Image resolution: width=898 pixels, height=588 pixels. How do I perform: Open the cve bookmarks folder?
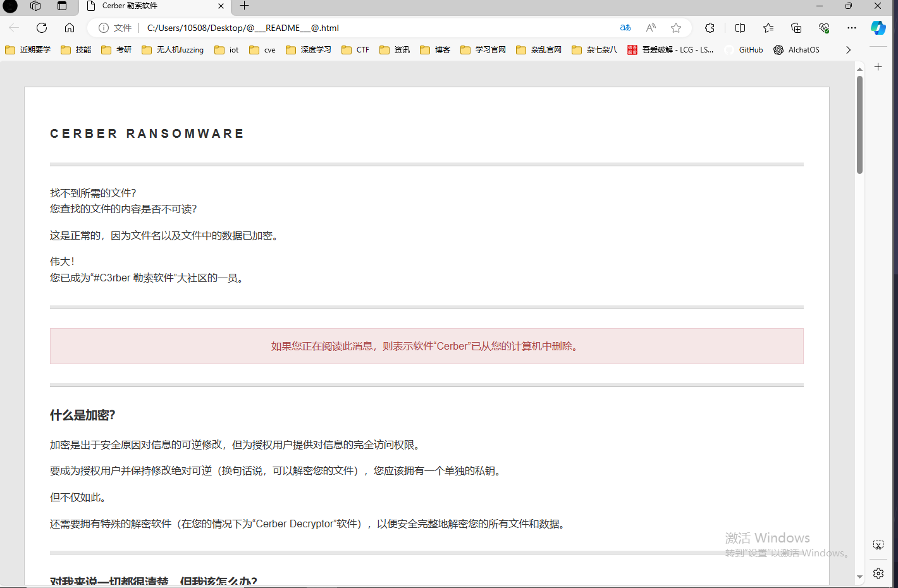click(262, 50)
